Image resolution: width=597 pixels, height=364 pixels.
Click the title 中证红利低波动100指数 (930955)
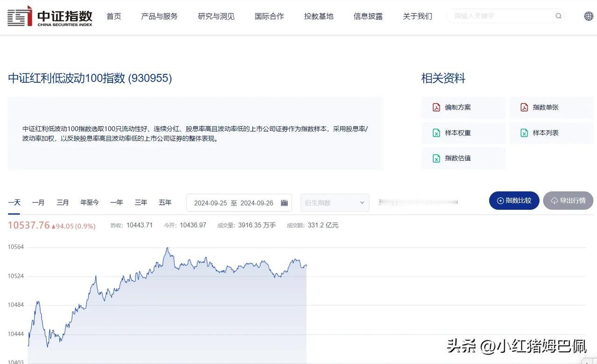click(x=90, y=78)
